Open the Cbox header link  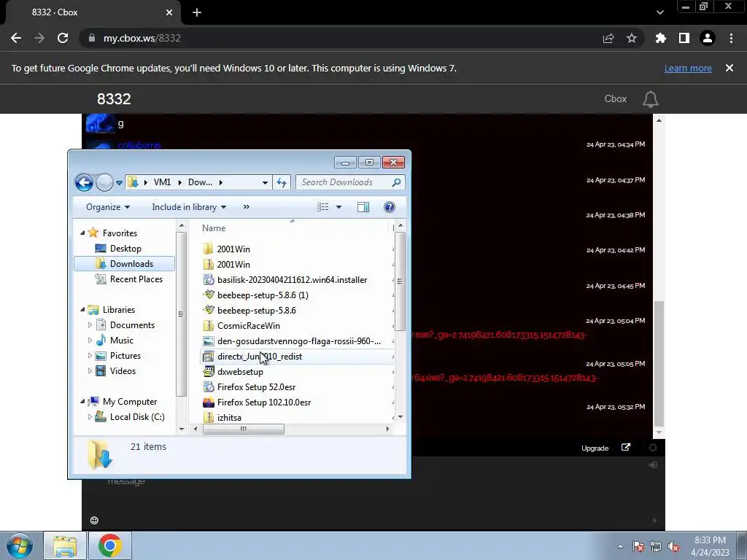[x=616, y=98]
